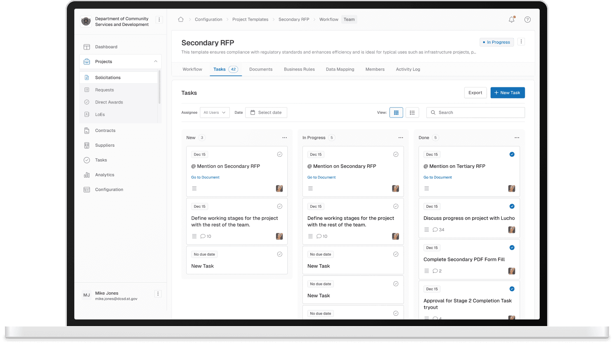
Task: Click the sidebar submenu scrollbar
Action: (x=160, y=87)
